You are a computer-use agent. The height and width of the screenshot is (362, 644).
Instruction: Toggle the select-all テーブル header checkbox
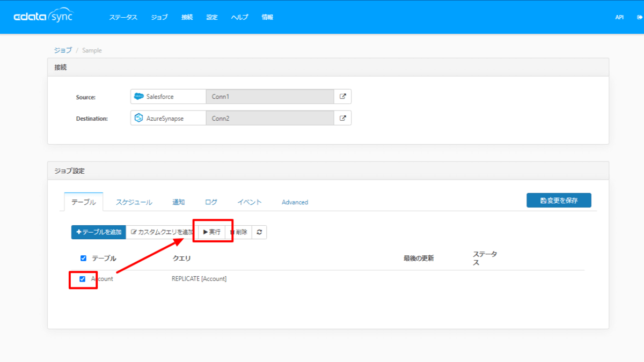click(x=83, y=258)
